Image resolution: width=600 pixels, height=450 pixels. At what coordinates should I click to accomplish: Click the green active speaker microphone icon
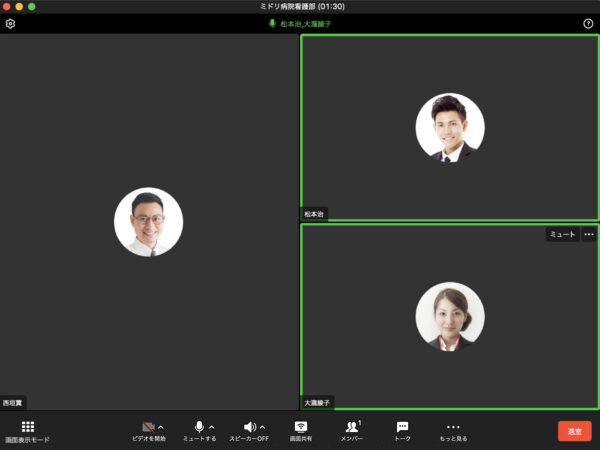coord(272,23)
